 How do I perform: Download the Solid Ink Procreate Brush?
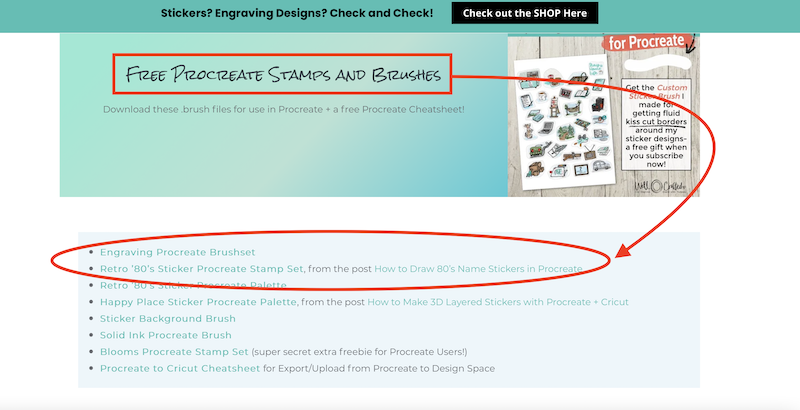click(166, 335)
